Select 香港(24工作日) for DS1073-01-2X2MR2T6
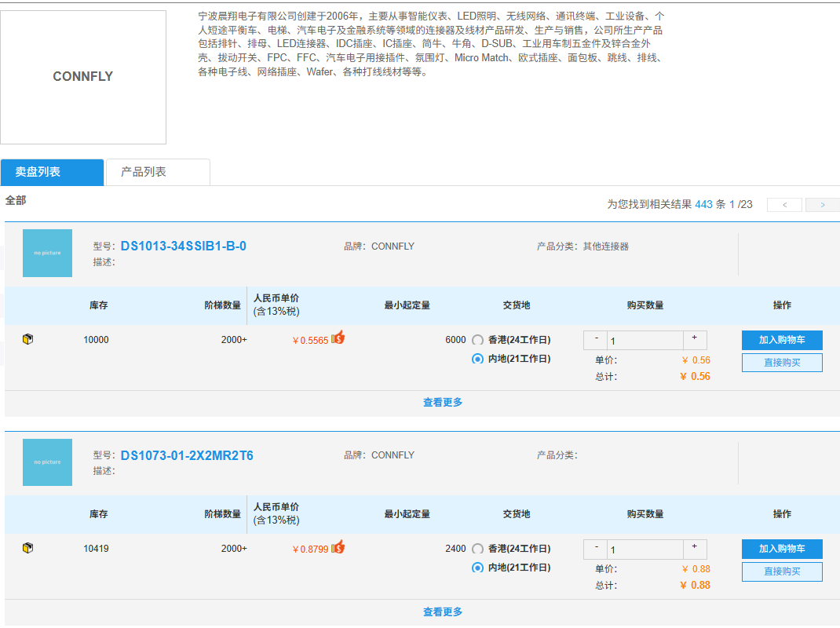This screenshot has height=628, width=840. click(477, 549)
